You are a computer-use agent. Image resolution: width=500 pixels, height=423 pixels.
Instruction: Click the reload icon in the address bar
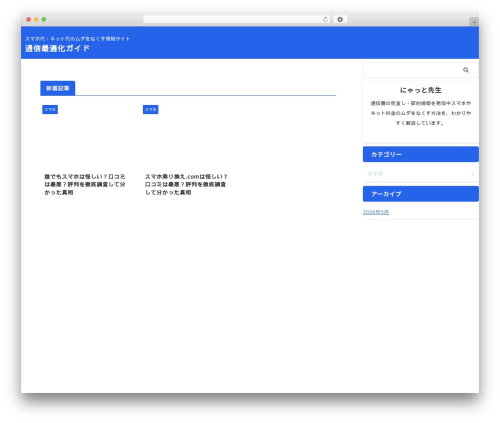(325, 20)
